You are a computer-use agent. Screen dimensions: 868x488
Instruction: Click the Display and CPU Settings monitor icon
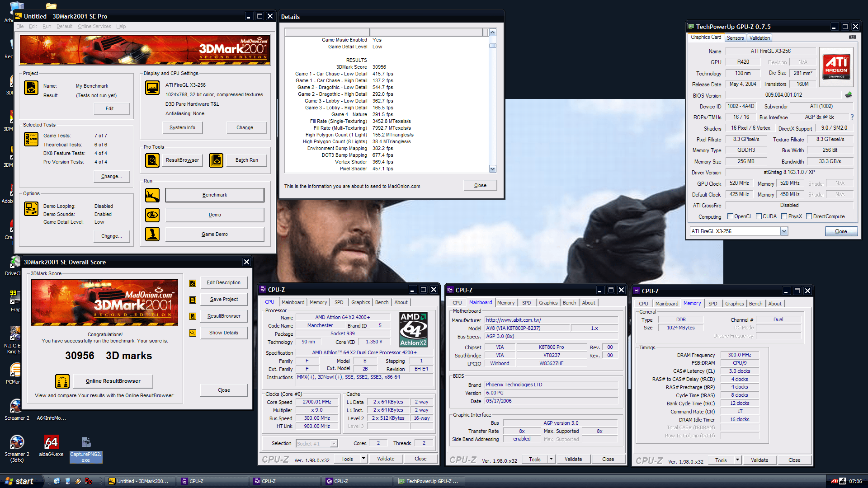point(152,88)
